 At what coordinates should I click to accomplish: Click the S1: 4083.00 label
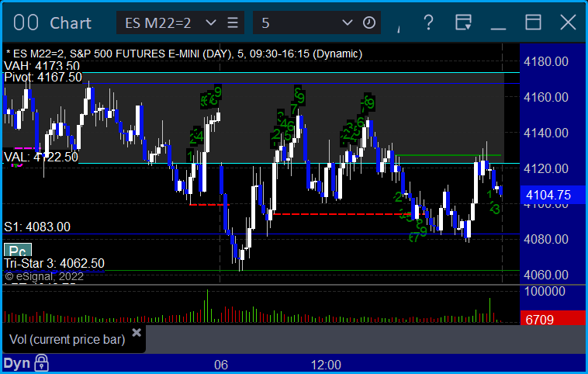point(37,227)
